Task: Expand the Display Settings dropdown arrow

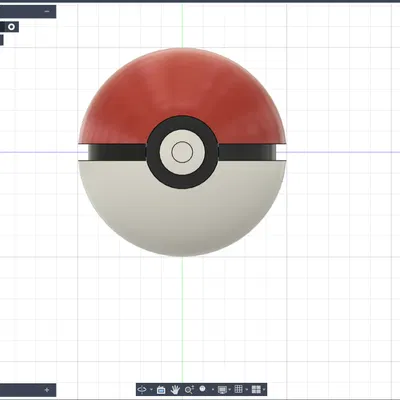Action: pyautogui.click(x=230, y=389)
